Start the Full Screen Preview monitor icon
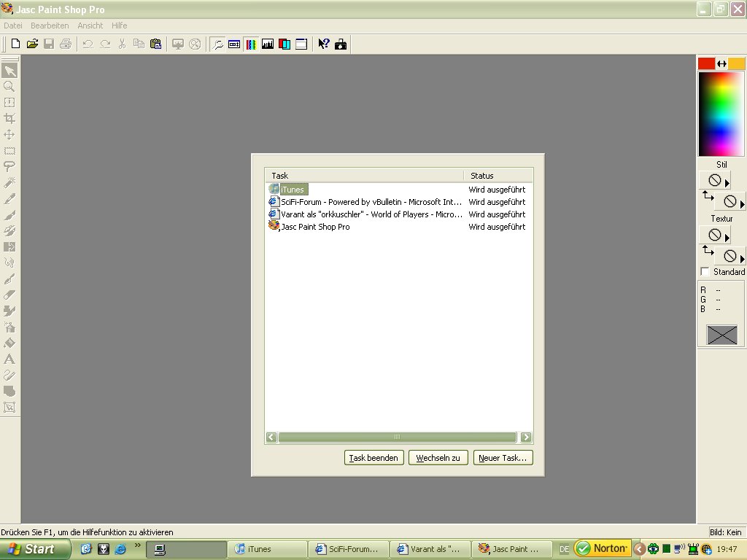This screenshot has width=747, height=560. [178, 44]
